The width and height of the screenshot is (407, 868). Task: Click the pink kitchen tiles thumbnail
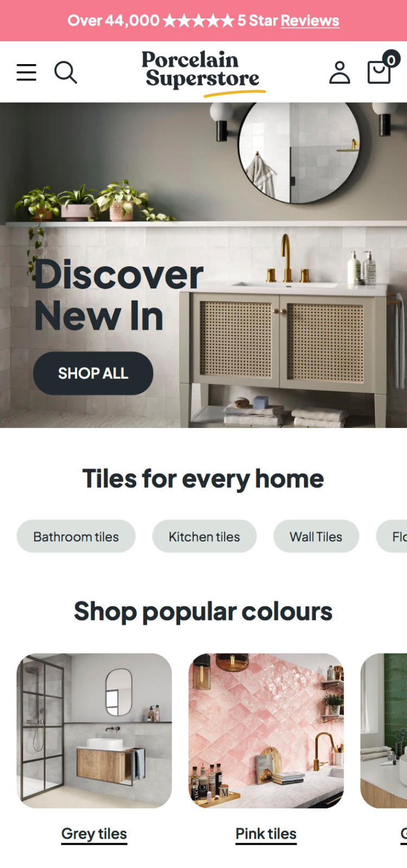click(x=266, y=731)
